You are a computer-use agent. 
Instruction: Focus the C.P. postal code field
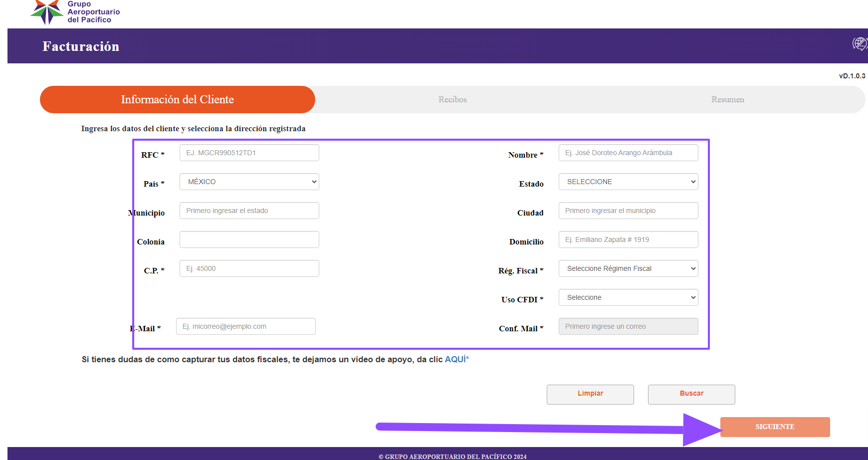(249, 268)
